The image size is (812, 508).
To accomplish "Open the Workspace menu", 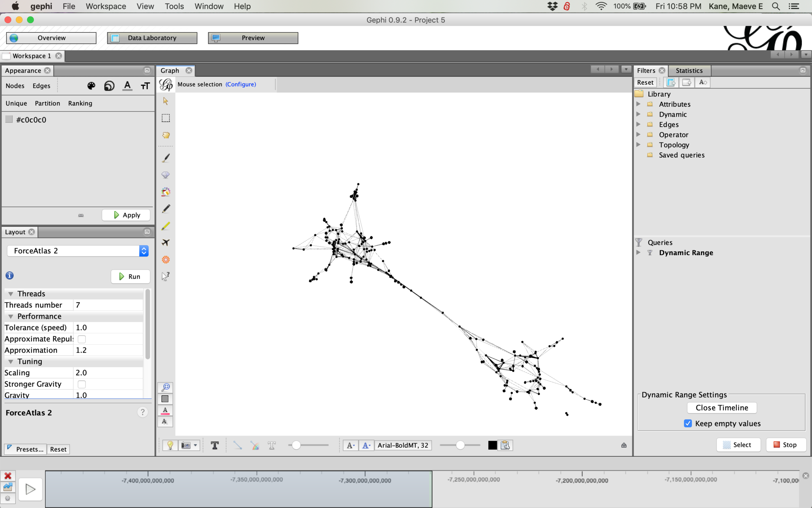I will [x=106, y=6].
